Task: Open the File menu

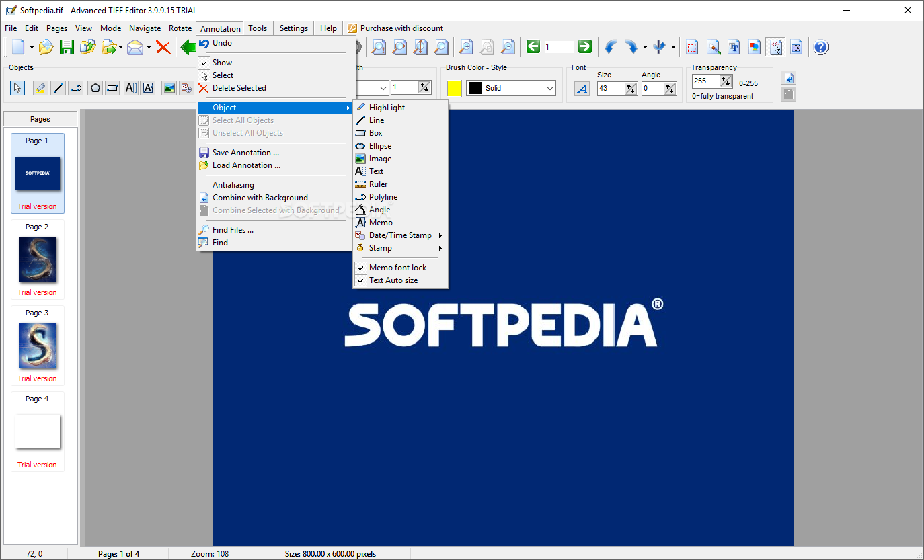Action: click(11, 28)
